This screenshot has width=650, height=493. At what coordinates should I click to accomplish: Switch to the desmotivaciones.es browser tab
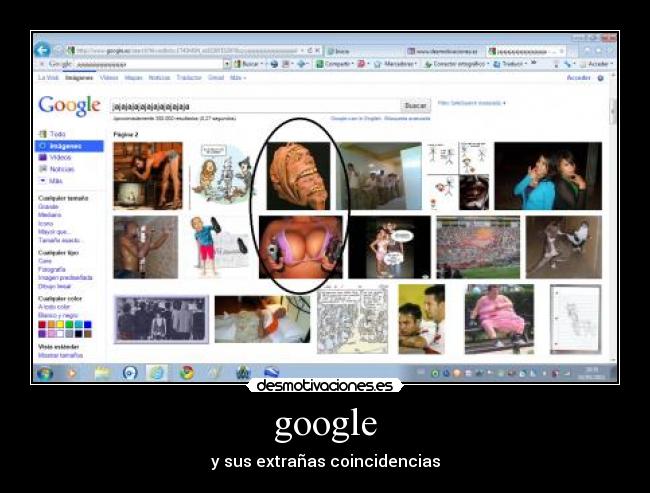[x=444, y=51]
